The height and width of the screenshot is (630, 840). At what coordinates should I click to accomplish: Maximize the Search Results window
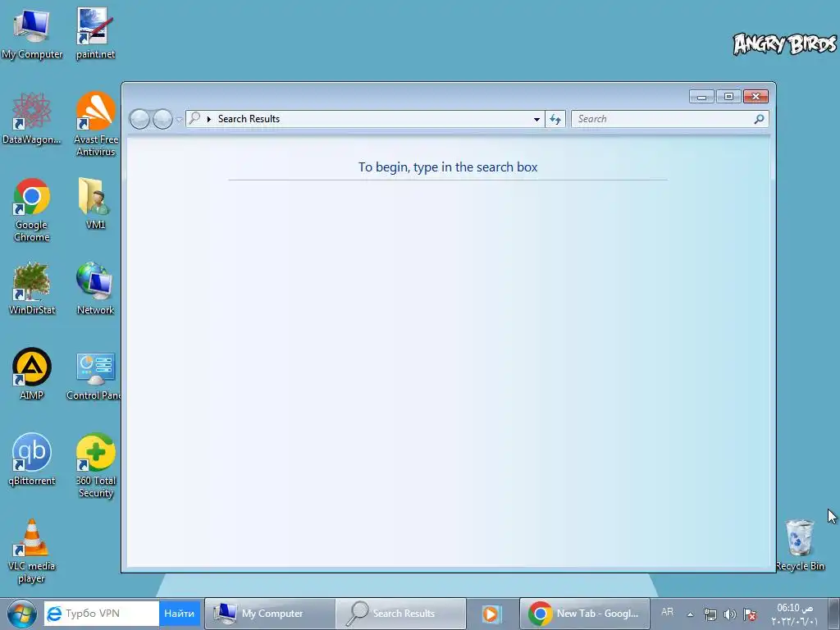pos(728,97)
